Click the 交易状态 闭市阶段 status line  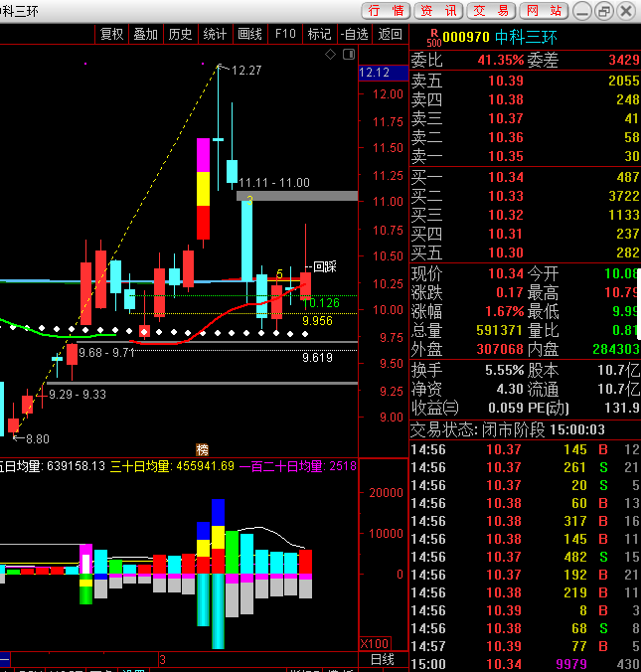pyautogui.click(x=508, y=429)
